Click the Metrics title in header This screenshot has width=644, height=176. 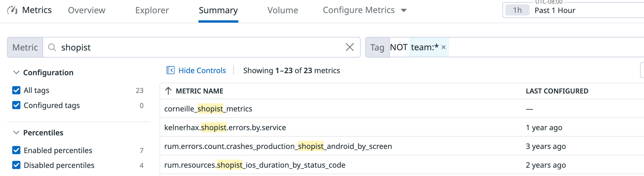pyautogui.click(x=37, y=10)
